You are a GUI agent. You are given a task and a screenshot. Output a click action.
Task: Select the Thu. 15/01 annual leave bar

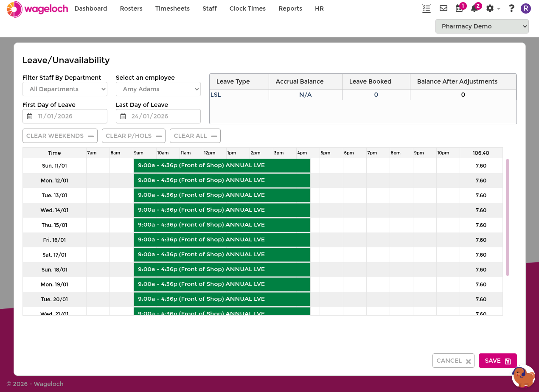click(x=222, y=225)
